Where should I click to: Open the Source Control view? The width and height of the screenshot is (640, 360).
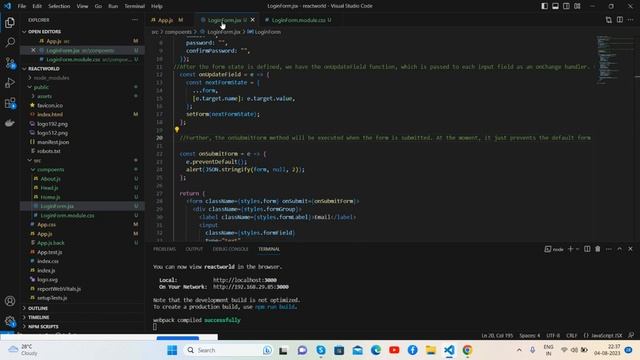click(x=10, y=63)
